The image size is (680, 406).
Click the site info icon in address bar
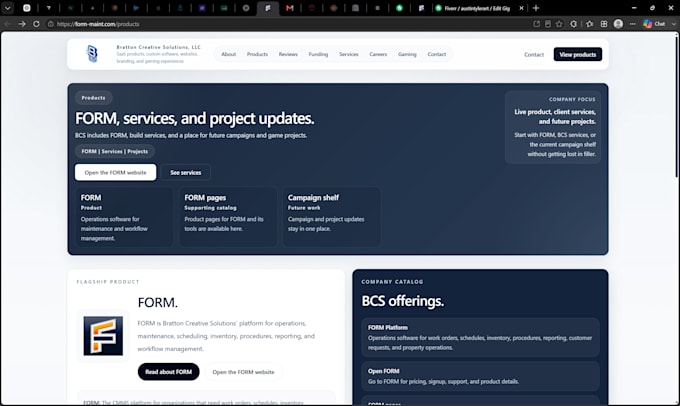50,24
